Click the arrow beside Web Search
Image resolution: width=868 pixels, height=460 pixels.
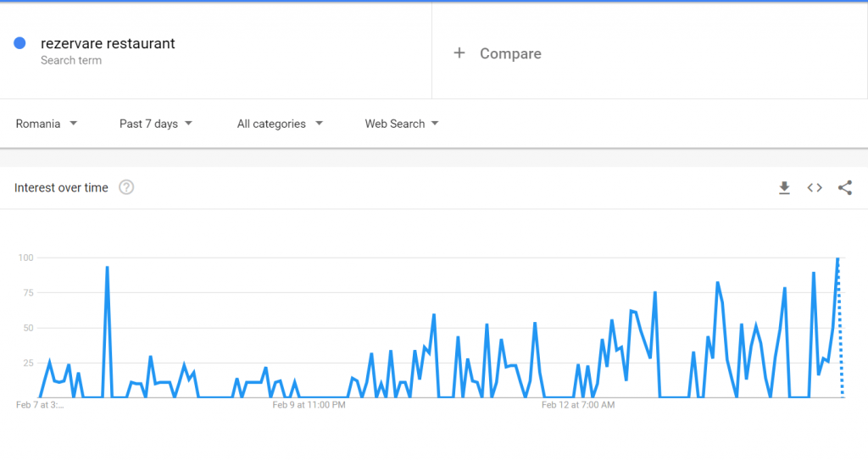(435, 124)
